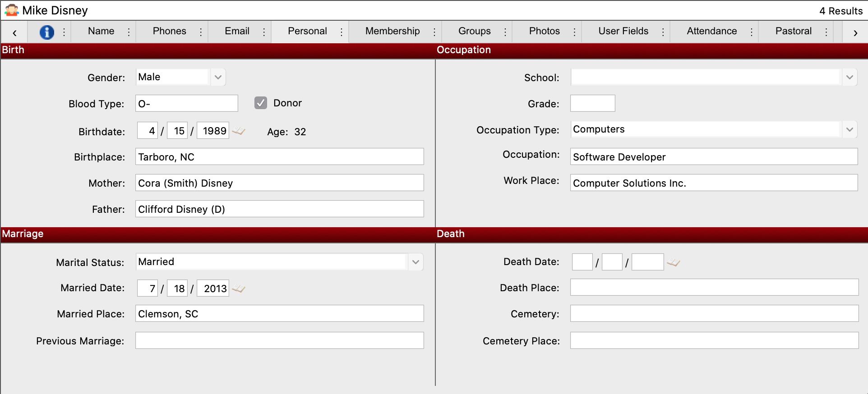Open the Birthdate calendar picker icon
The image size is (868, 394).
click(x=238, y=131)
